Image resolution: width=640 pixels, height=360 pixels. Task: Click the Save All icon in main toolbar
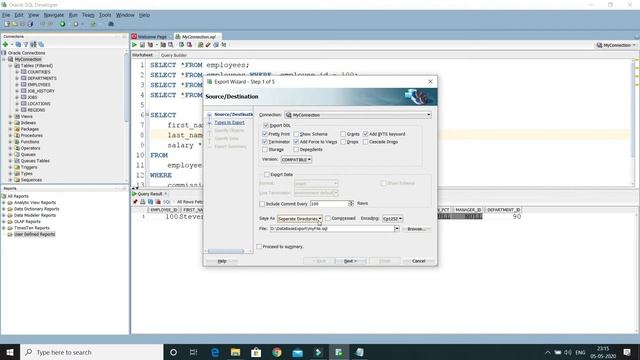30,24
